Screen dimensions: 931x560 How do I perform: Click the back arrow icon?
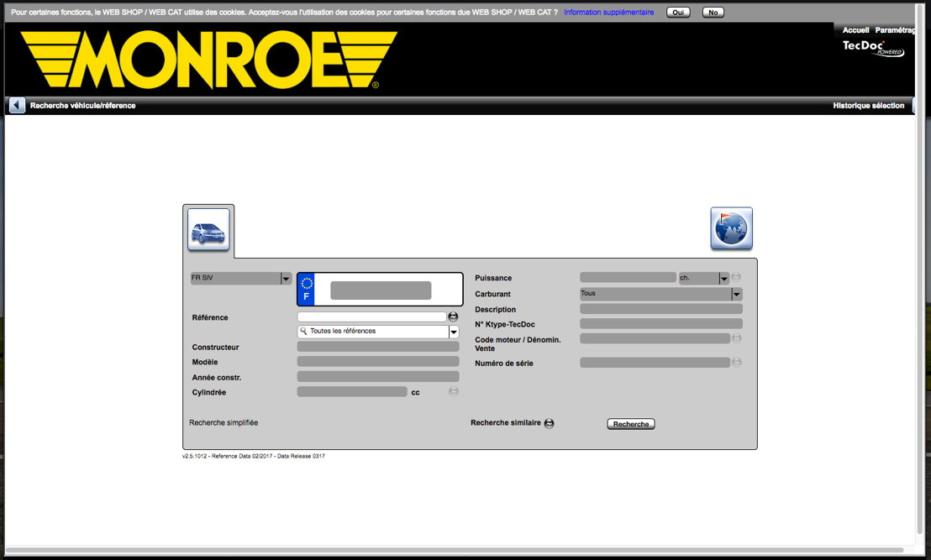coord(17,106)
